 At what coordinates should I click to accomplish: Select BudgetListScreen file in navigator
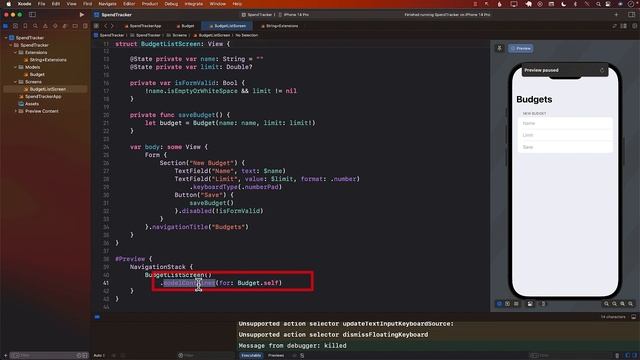point(45,89)
